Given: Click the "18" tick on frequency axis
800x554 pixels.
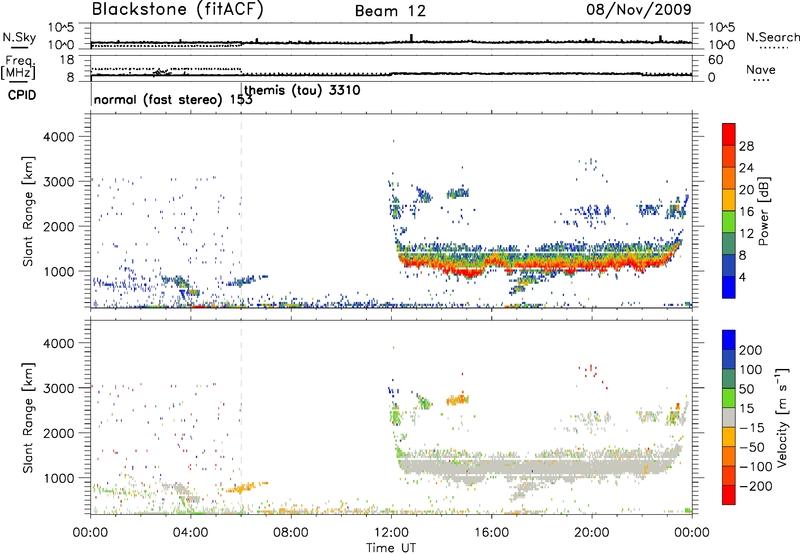Looking at the screenshot, I should (67, 60).
